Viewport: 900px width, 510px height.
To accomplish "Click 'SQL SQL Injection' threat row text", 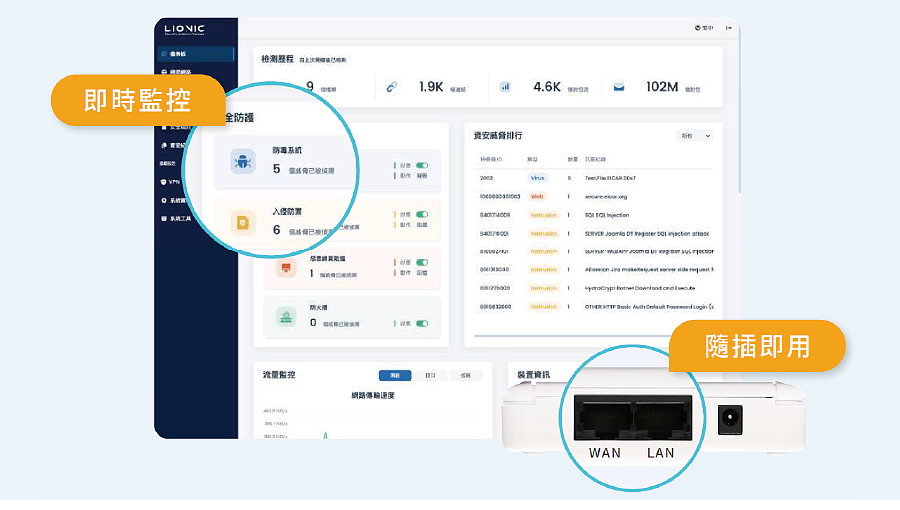I will coord(607,215).
